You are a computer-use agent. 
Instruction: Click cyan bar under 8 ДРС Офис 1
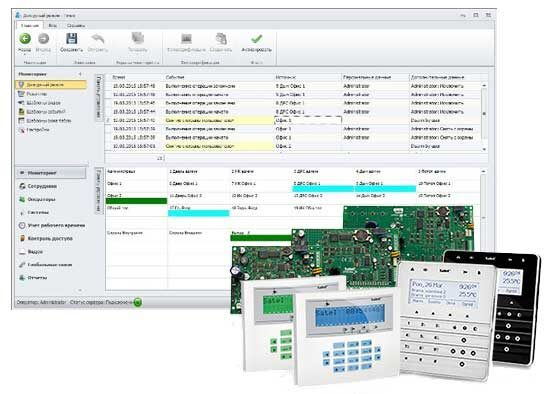click(x=323, y=189)
